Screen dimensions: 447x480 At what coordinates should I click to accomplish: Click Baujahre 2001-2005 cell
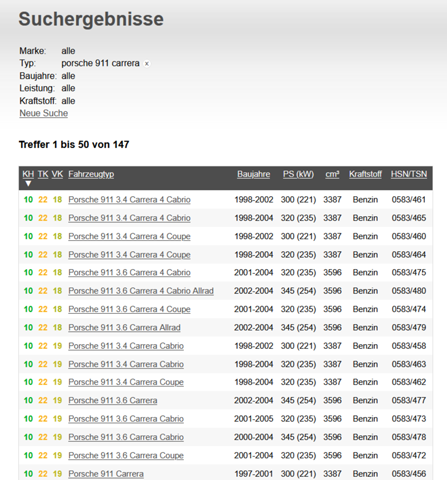click(x=253, y=419)
